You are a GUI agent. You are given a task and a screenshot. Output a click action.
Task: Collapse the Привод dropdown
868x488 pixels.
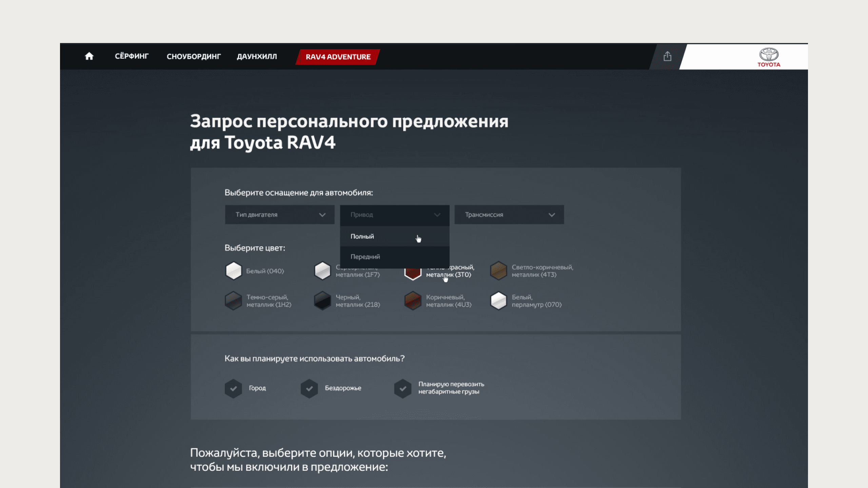395,215
